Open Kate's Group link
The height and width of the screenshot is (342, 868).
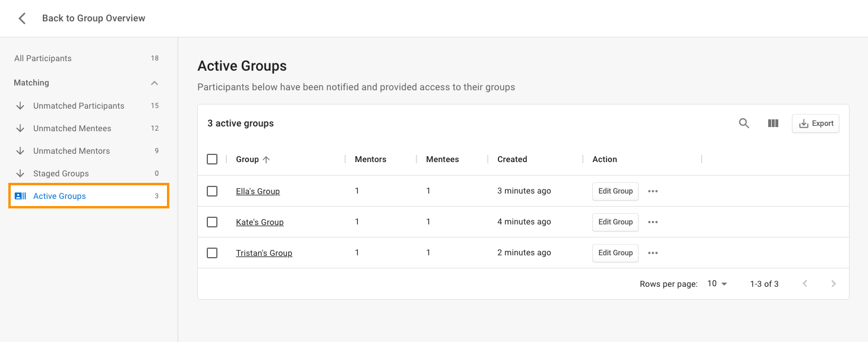pyautogui.click(x=260, y=222)
